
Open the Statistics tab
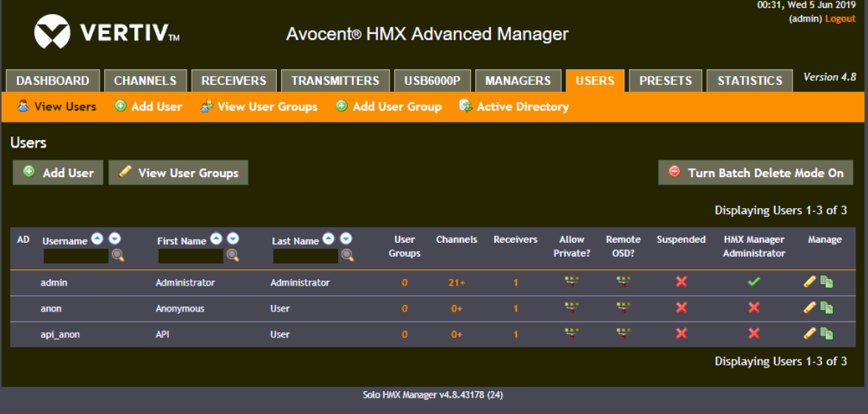tap(750, 81)
